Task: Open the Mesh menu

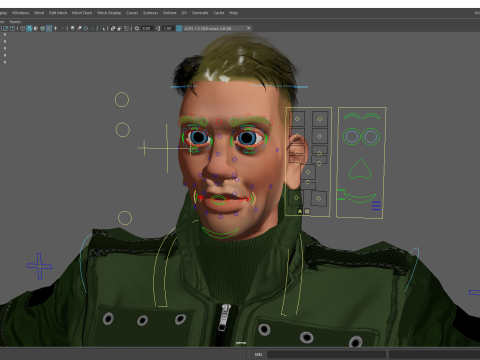Action: click(39, 13)
